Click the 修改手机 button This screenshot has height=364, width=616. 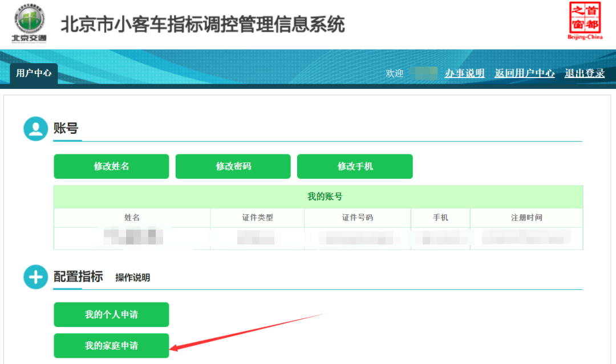click(355, 166)
